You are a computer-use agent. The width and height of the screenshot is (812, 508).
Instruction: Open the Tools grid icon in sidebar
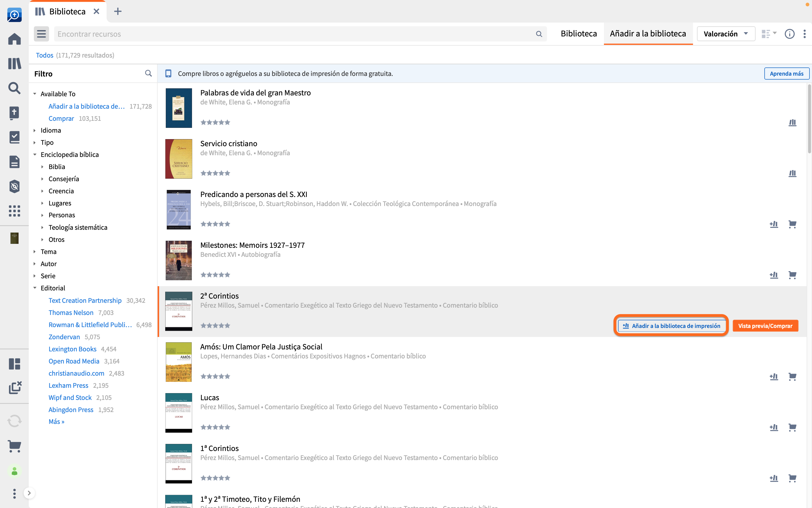14,211
